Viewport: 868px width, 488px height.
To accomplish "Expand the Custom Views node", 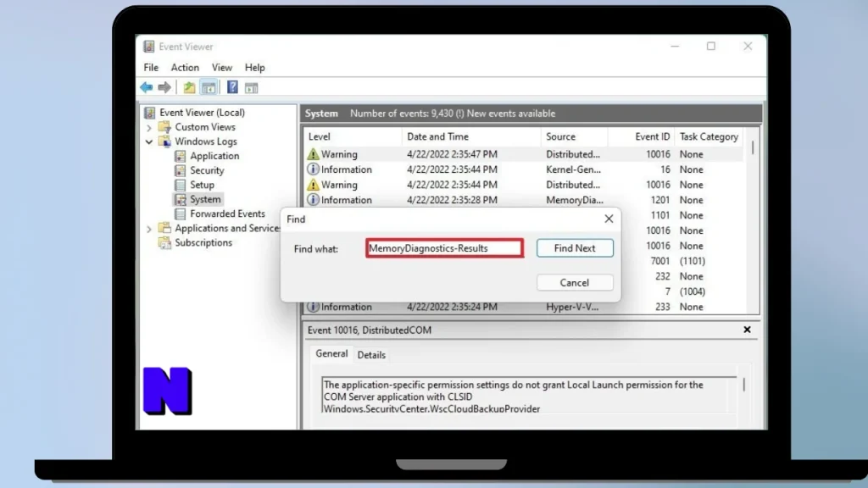I will (148, 127).
